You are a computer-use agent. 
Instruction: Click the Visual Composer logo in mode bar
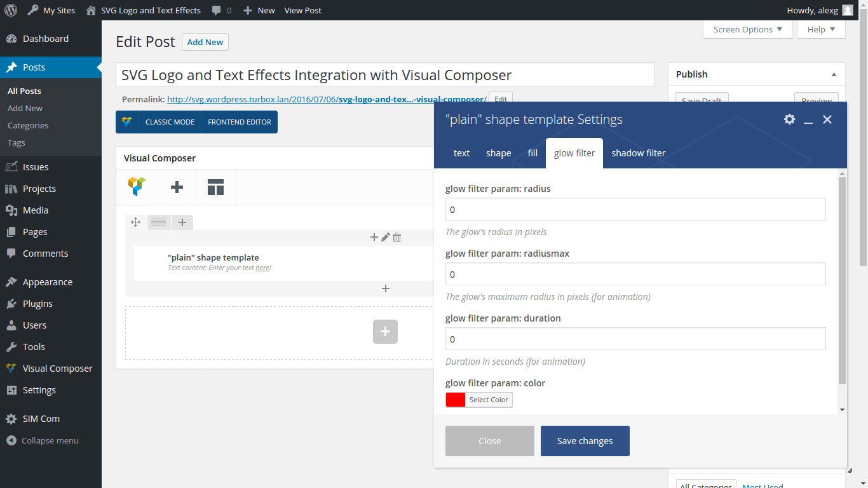click(127, 122)
